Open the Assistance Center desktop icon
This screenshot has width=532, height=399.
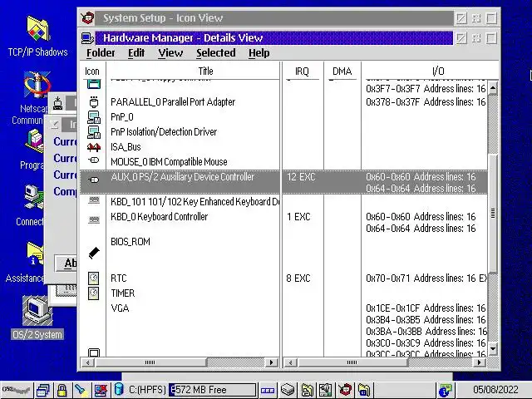(35, 254)
